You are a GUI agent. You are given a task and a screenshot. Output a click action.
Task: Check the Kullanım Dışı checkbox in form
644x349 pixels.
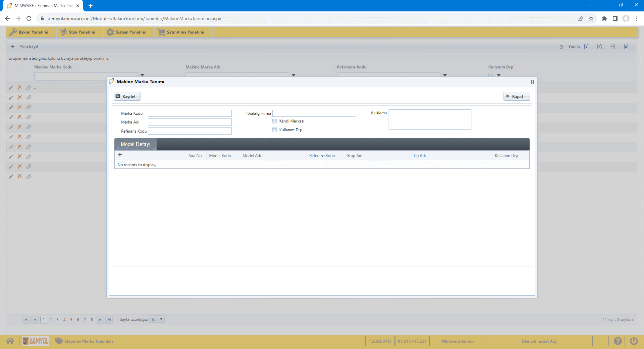click(x=275, y=130)
